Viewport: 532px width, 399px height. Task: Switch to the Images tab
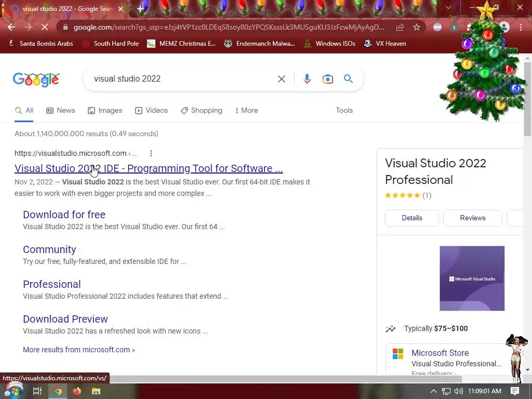[105, 111]
